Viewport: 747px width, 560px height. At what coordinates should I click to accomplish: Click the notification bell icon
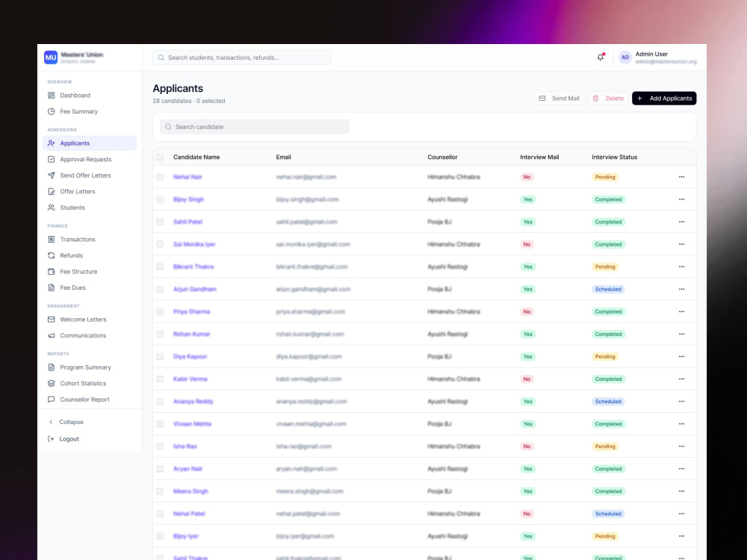click(601, 57)
